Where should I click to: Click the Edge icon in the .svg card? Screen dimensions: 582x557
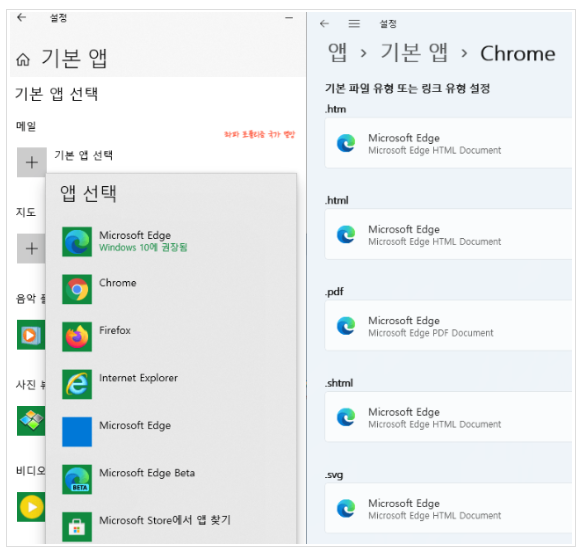tap(346, 508)
